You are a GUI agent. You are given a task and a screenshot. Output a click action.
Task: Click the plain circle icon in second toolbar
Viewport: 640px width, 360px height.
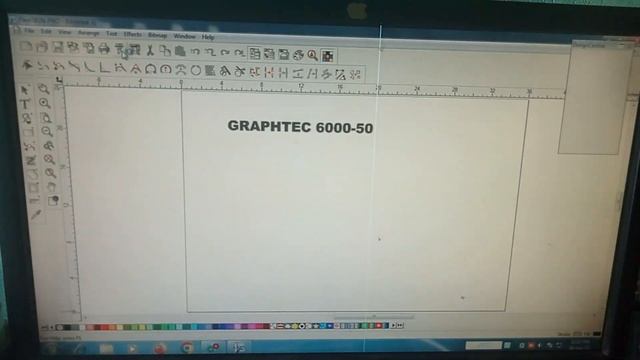pyautogui.click(x=196, y=70)
